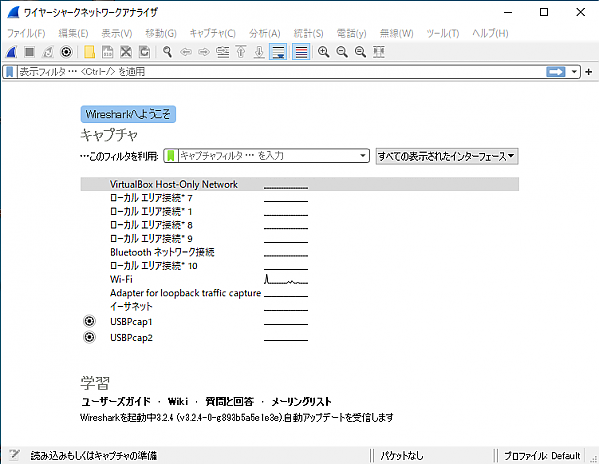The width and height of the screenshot is (599, 464).
Task: Open the 編集(E) menu
Action: (73, 34)
